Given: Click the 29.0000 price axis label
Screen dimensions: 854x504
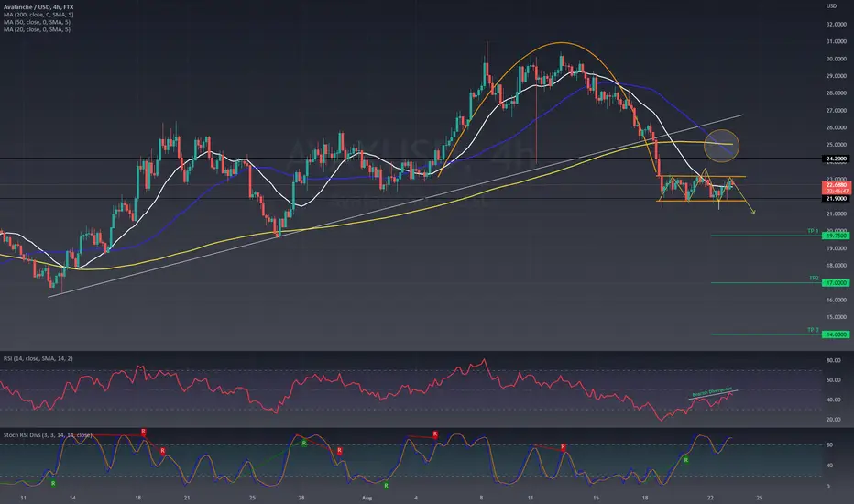Looking at the screenshot, I should pyautogui.click(x=837, y=76).
